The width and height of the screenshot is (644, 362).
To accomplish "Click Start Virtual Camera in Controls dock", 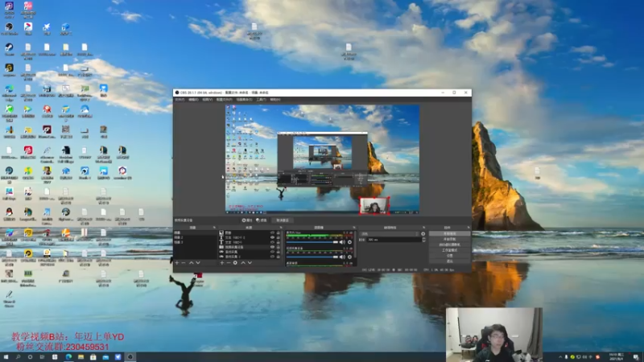I will coord(450,245).
